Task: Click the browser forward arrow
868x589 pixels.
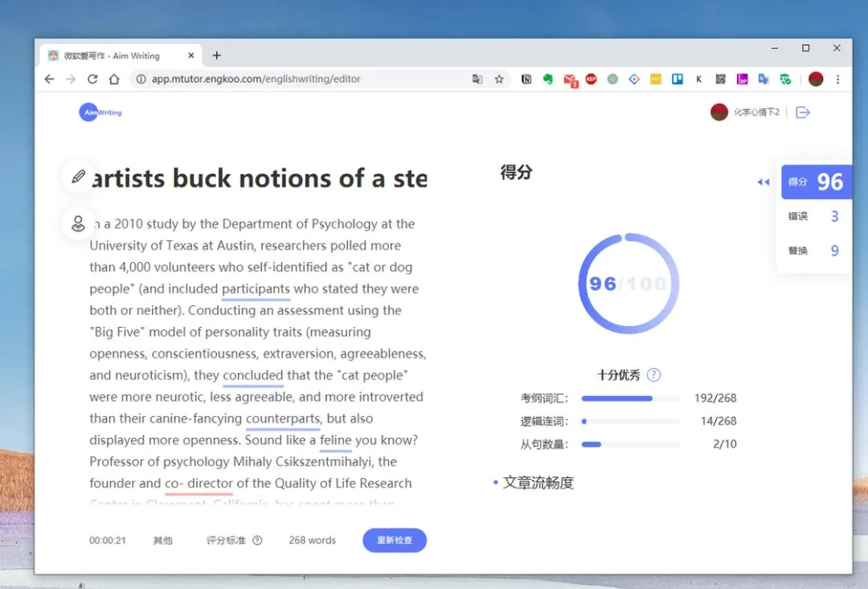Action: (71, 80)
